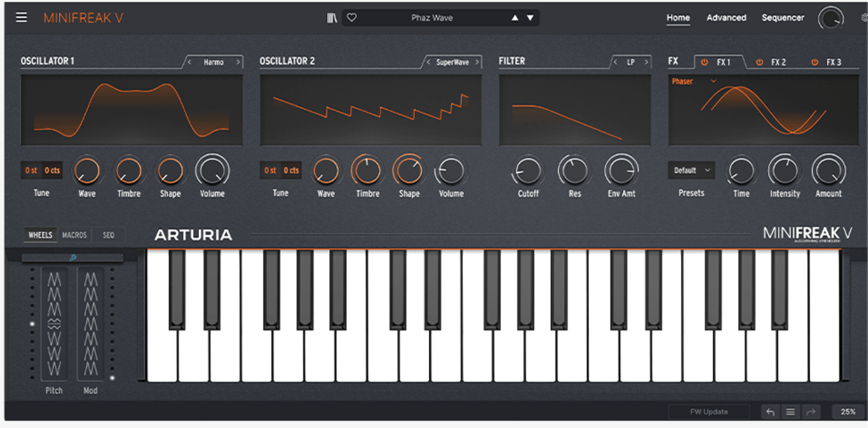Open the Sequencer view

(x=783, y=18)
